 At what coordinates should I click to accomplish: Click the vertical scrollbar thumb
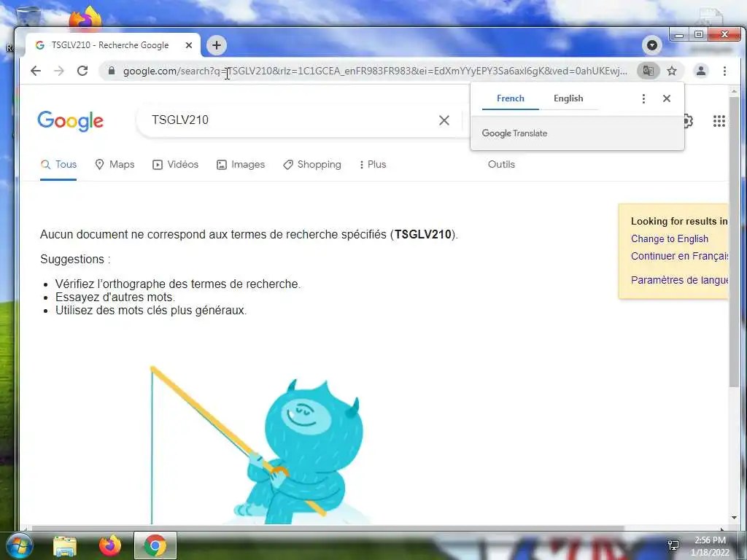[x=734, y=241]
